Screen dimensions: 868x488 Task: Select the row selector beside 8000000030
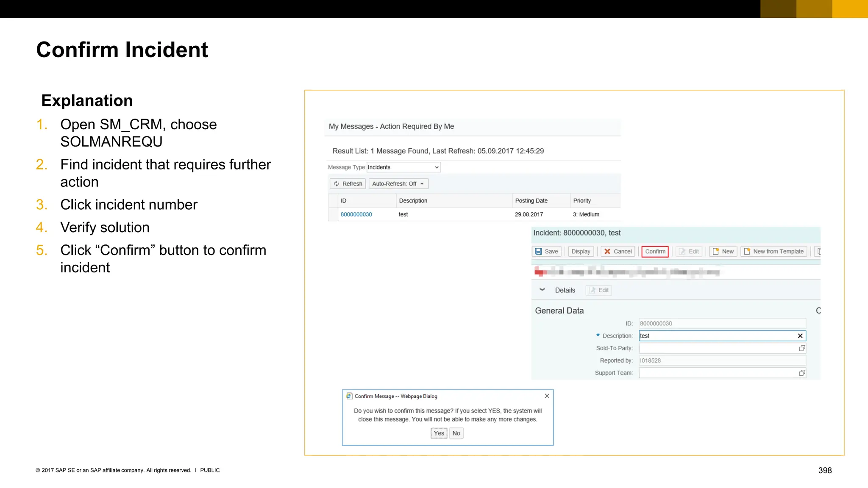point(333,214)
